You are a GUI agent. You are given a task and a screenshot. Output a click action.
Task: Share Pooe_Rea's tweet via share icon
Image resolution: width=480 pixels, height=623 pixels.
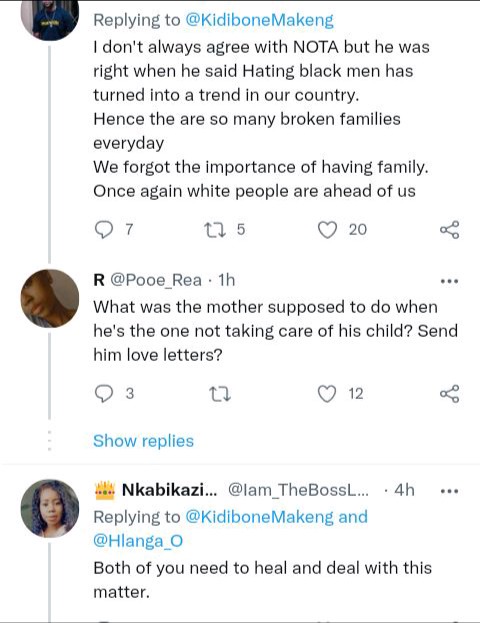(449, 394)
